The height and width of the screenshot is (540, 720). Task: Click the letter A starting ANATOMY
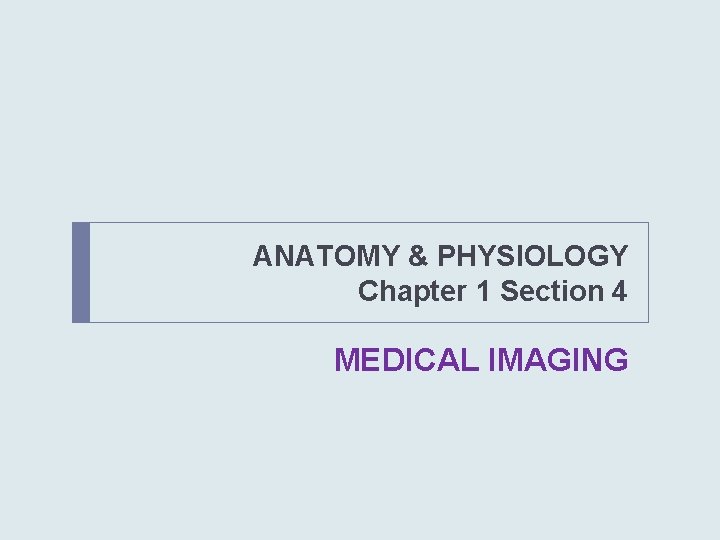coord(262,256)
